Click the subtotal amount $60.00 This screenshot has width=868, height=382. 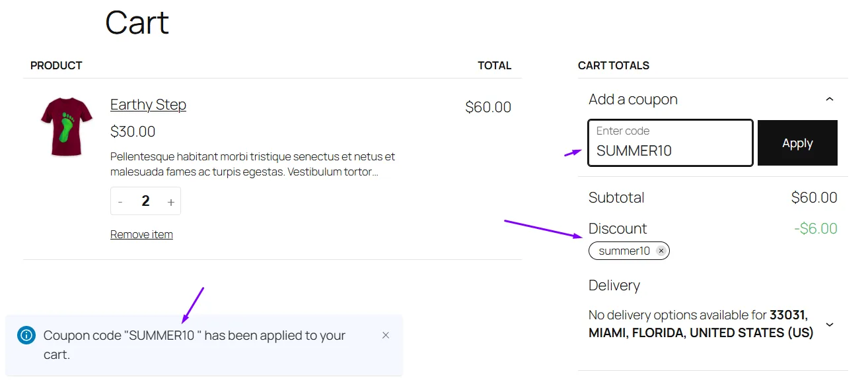(x=814, y=197)
